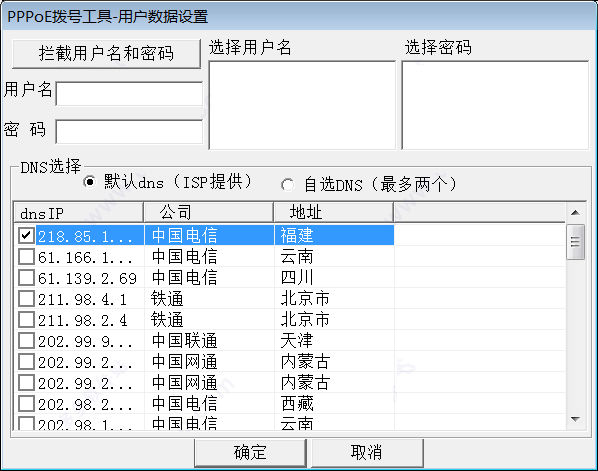Screen dimensions: 598x471
Task: Click inside the 选择用户名 list box
Action: [x=302, y=105]
